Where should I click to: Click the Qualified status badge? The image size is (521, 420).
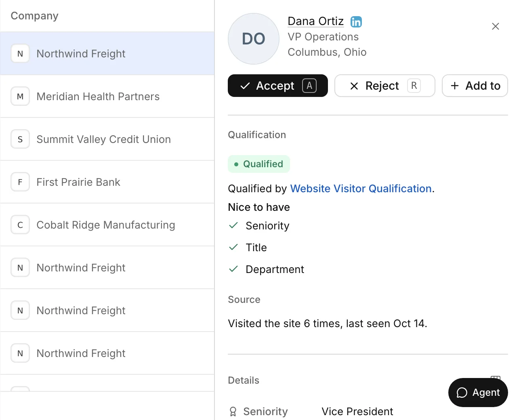pyautogui.click(x=259, y=164)
